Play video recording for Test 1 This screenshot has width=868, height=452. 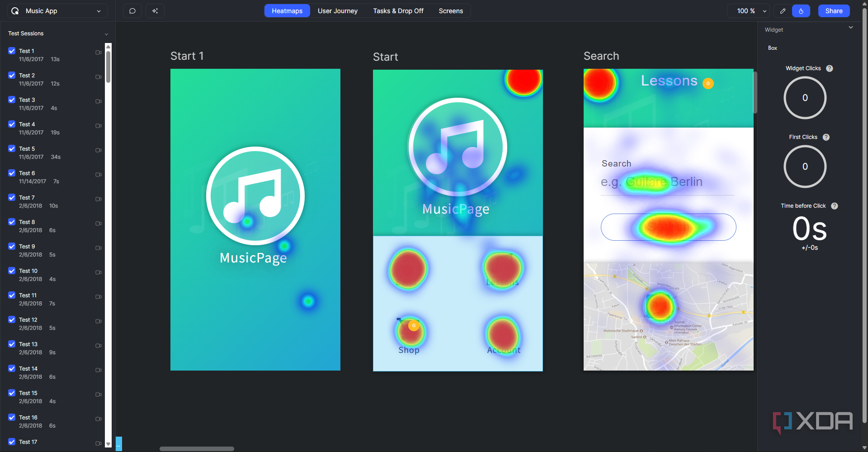[x=99, y=52]
